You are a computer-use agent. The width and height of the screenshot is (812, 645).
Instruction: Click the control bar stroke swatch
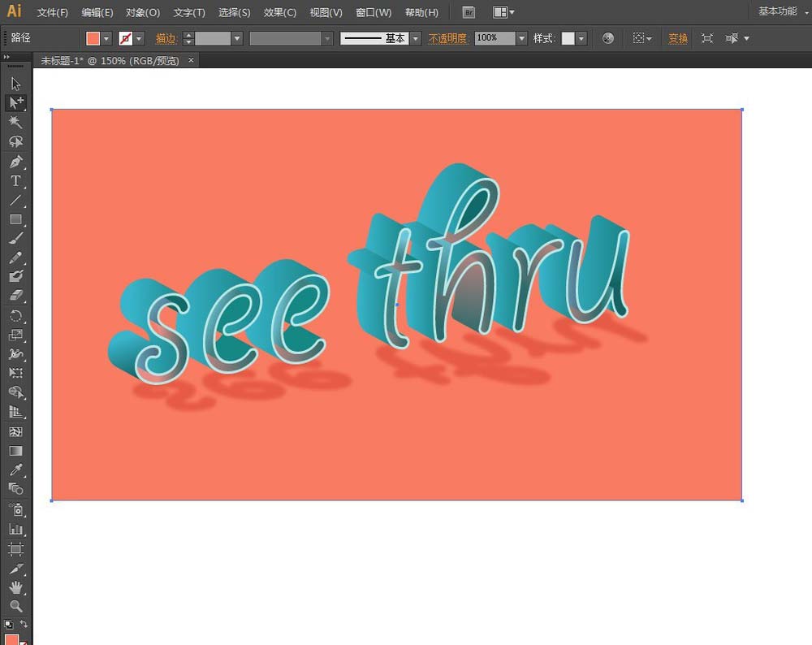click(125, 38)
